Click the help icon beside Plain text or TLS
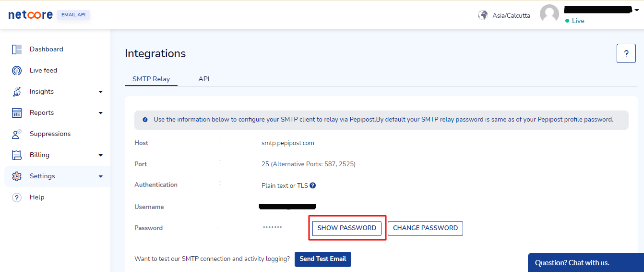 (x=313, y=185)
